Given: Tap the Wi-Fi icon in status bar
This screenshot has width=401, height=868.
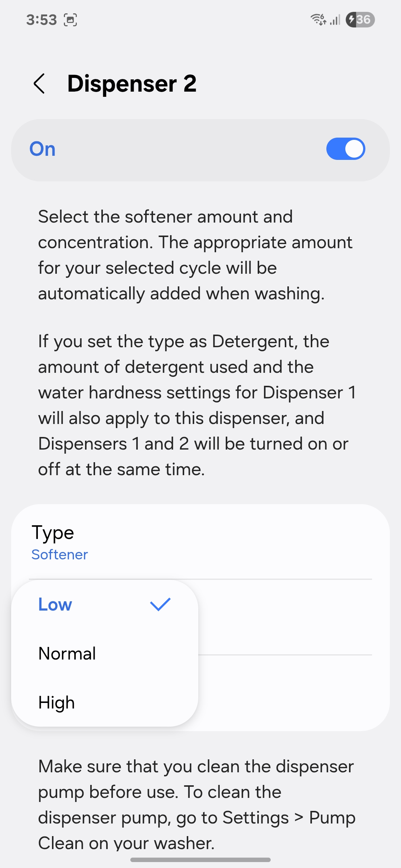Looking at the screenshot, I should (x=318, y=19).
